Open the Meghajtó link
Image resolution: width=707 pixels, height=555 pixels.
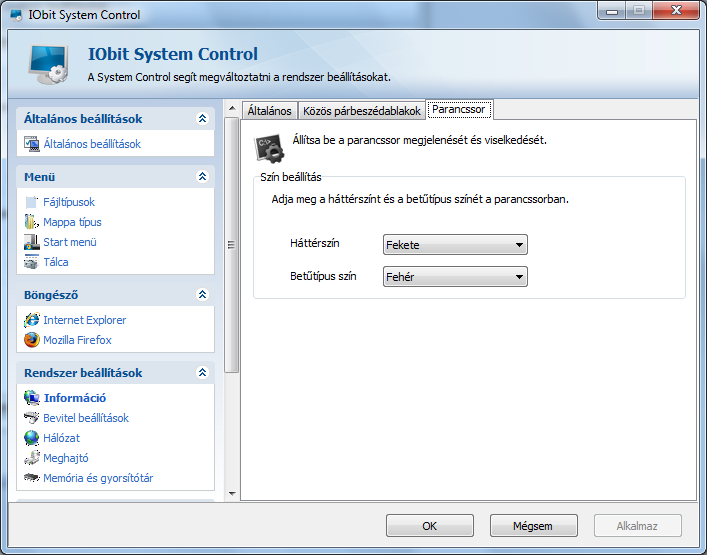(66, 458)
